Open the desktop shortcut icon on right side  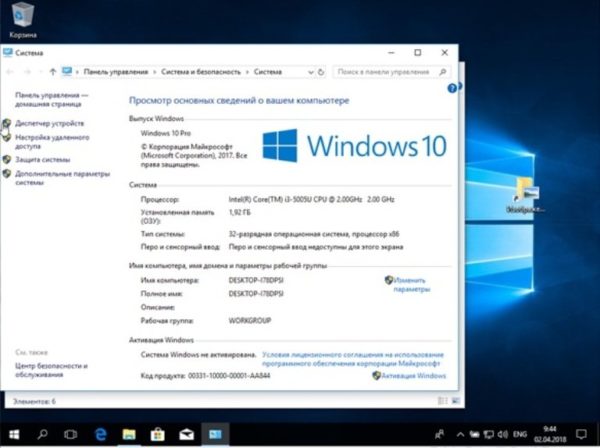pyautogui.click(x=526, y=195)
